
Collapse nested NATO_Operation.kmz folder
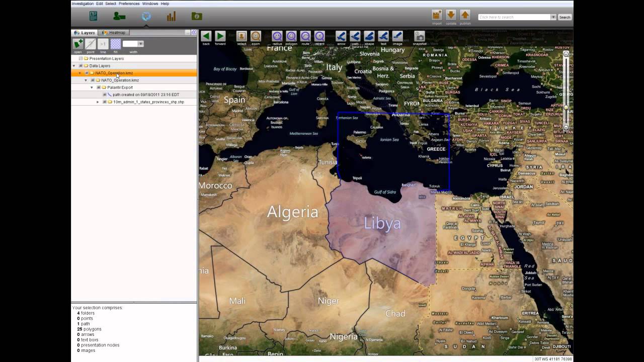pyautogui.click(x=86, y=80)
